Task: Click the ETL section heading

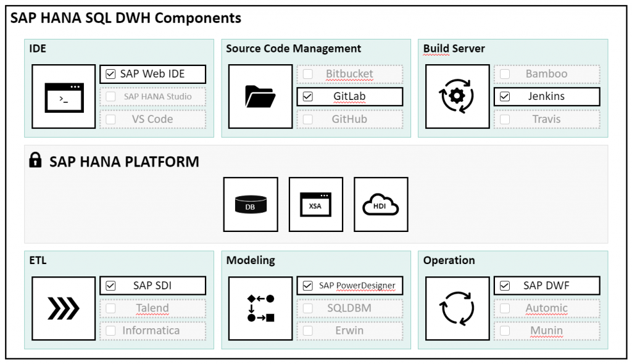Action: (38, 260)
